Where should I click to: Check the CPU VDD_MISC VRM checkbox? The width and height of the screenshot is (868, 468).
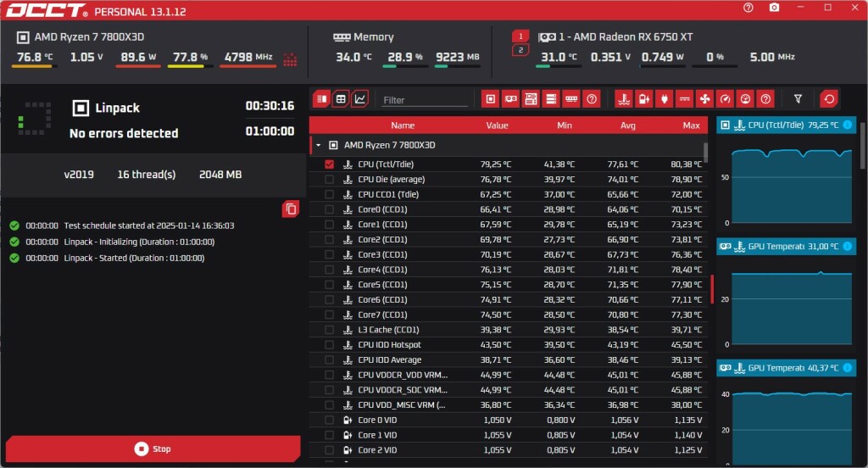(x=330, y=405)
